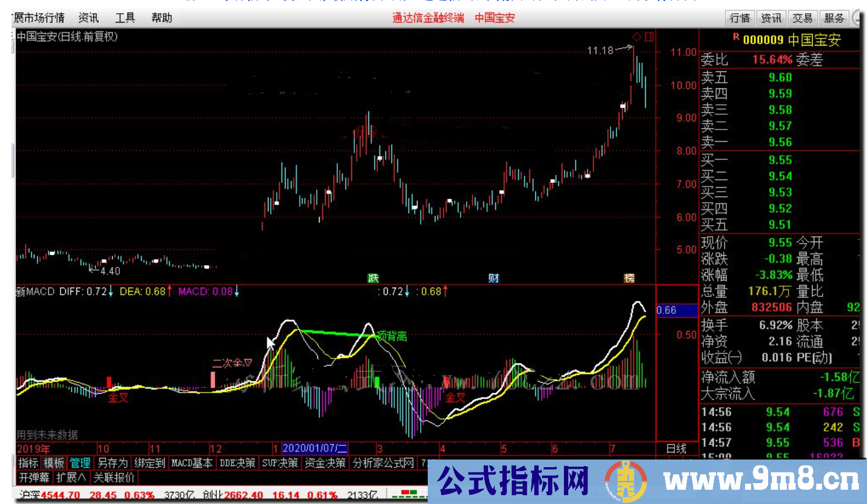
Task: Click the 卖一 row at 9.56
Action: (x=780, y=142)
